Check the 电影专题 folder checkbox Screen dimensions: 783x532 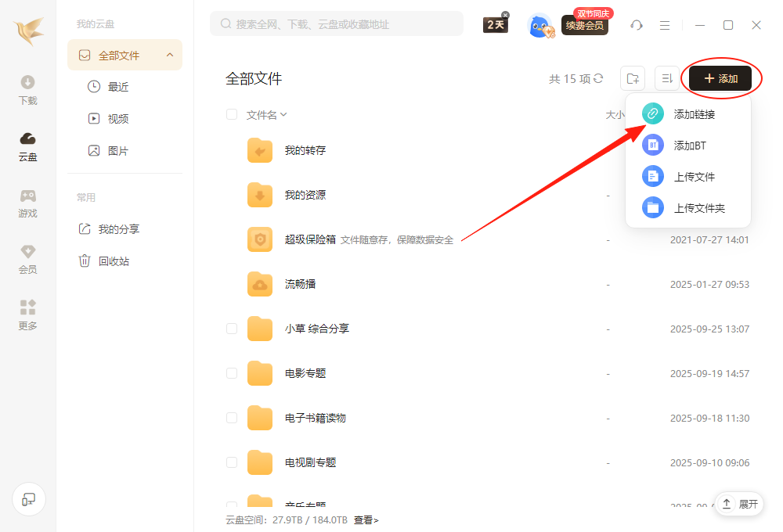click(x=232, y=373)
